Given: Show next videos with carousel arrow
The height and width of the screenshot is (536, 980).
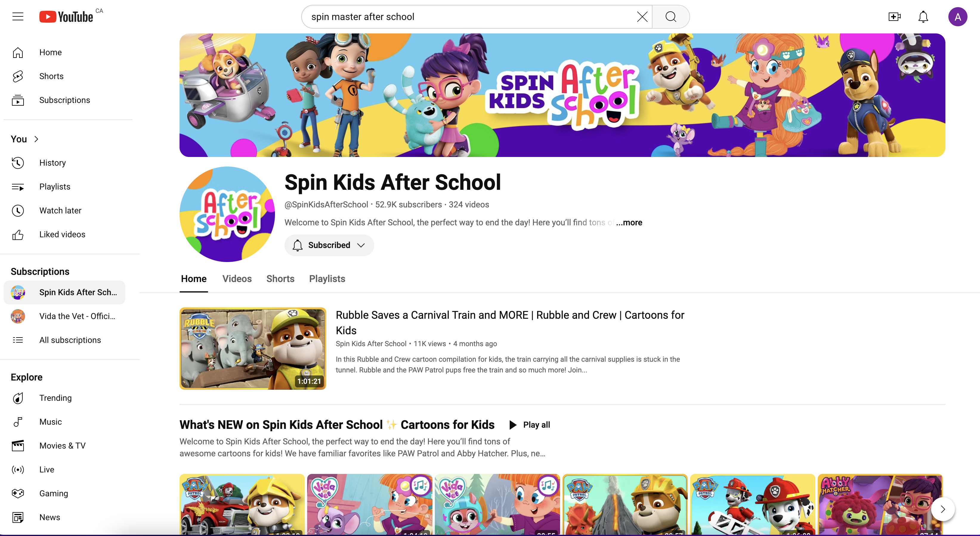Looking at the screenshot, I should [x=943, y=509].
